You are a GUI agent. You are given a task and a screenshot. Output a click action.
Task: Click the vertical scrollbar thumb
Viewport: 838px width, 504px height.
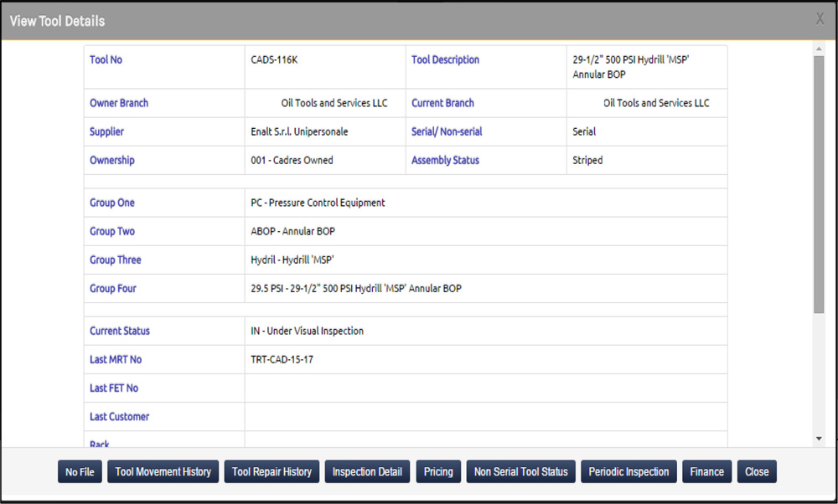819,184
